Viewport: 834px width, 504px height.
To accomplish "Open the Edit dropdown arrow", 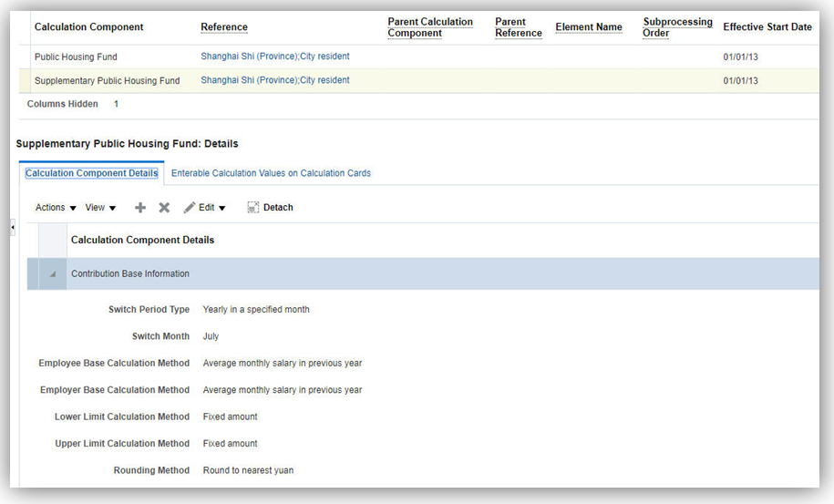I will (222, 209).
